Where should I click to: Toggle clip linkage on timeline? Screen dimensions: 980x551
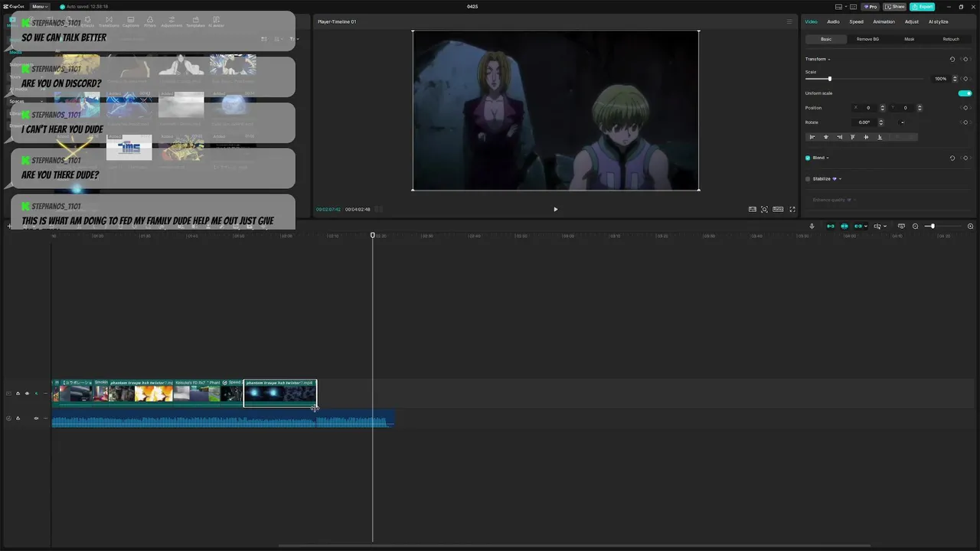[x=858, y=227]
